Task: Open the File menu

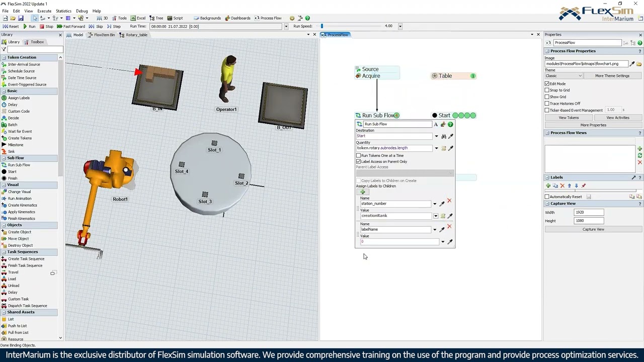Action: point(5,11)
